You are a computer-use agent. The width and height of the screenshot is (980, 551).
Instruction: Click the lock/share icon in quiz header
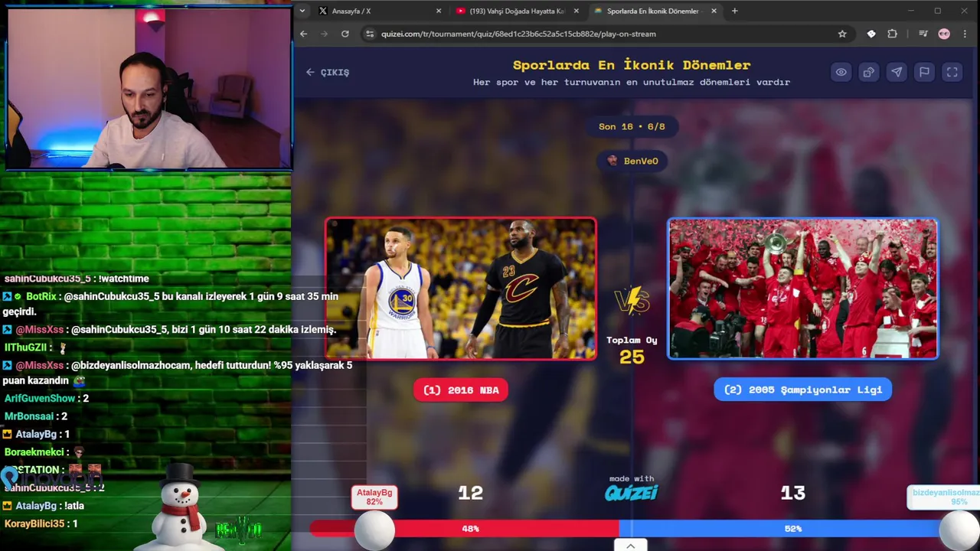(x=869, y=72)
